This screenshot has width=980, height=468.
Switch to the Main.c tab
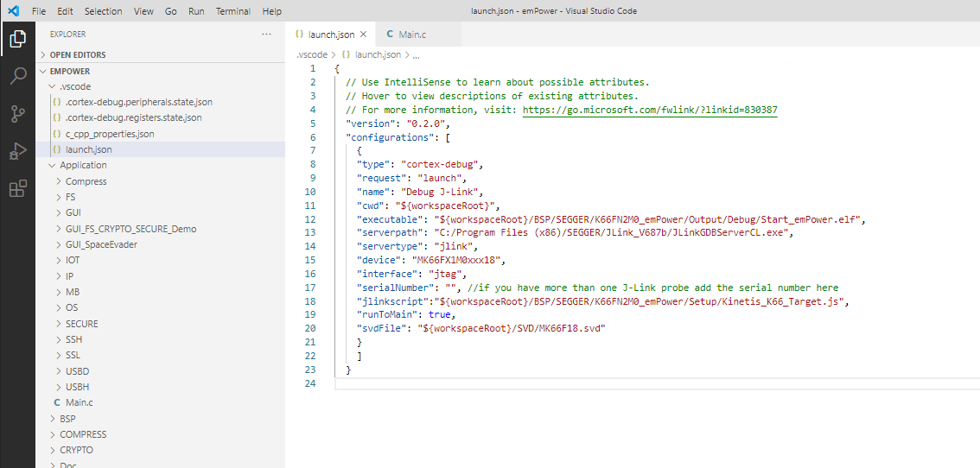[411, 35]
